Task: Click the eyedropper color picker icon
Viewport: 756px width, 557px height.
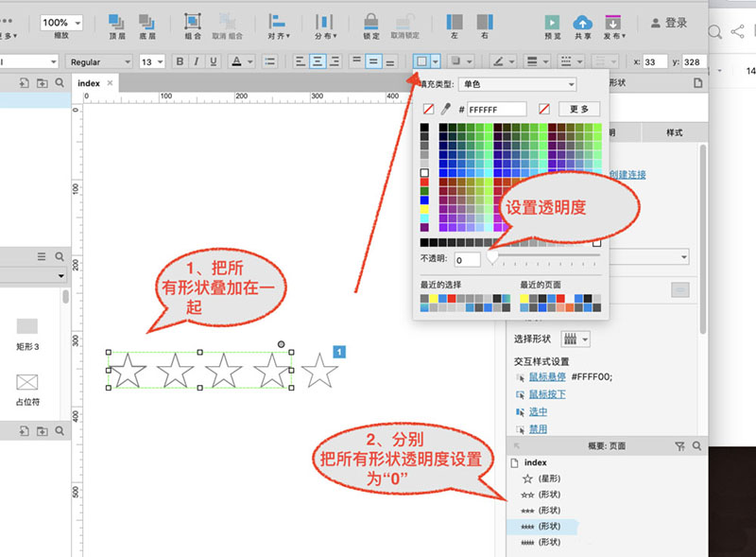Action: (445, 109)
